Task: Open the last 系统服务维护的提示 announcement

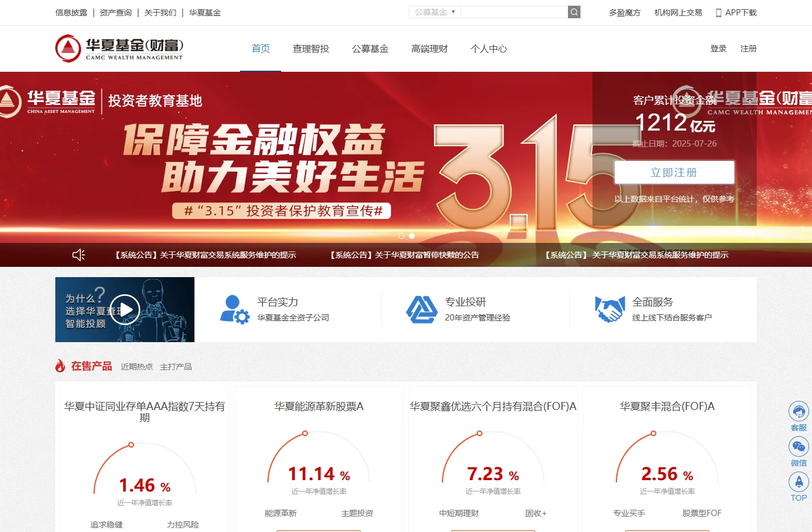Action: pos(637,255)
